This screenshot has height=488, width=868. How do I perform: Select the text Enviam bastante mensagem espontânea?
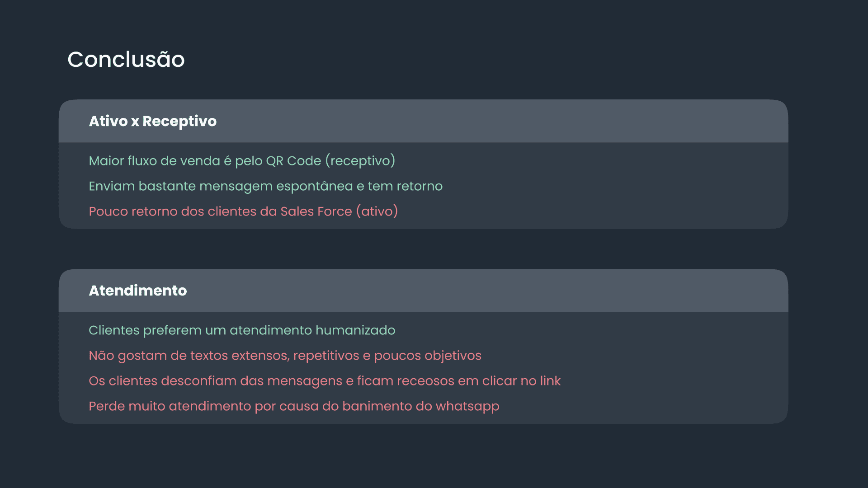[221, 186]
